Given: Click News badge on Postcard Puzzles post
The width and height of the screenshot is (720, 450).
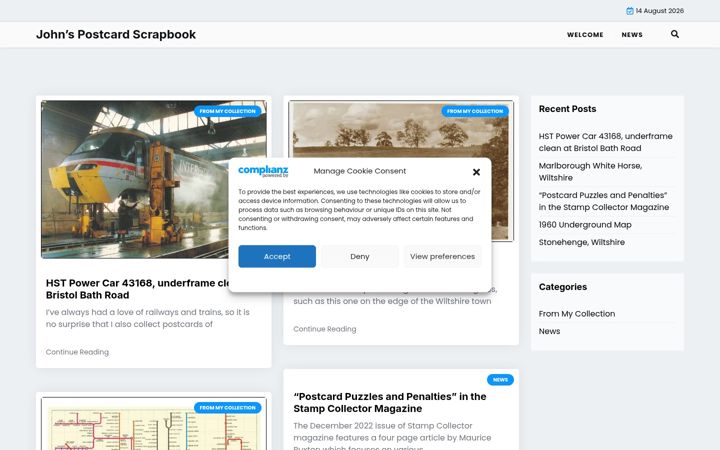Looking at the screenshot, I should point(500,380).
